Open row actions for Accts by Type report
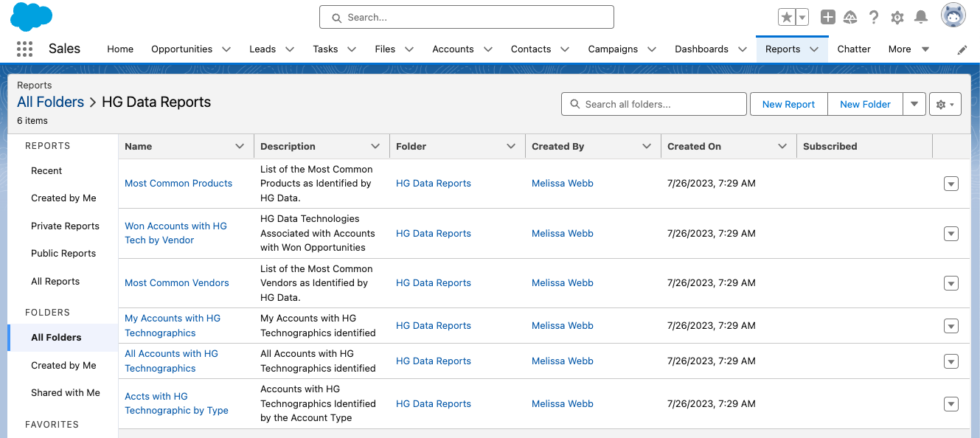 point(951,404)
